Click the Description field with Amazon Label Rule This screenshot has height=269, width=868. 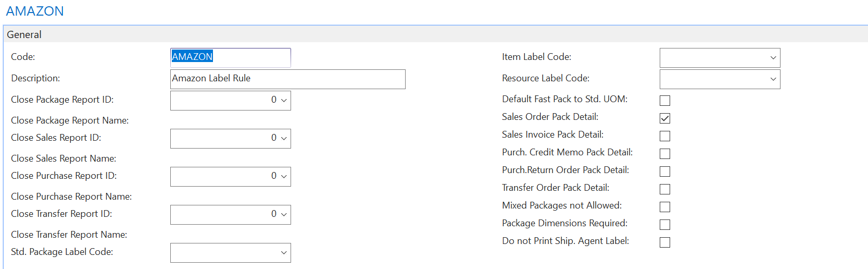tap(287, 79)
